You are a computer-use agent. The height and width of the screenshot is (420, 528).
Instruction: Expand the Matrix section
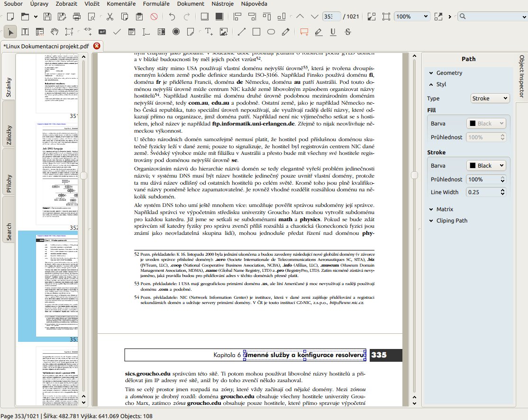[431, 209]
